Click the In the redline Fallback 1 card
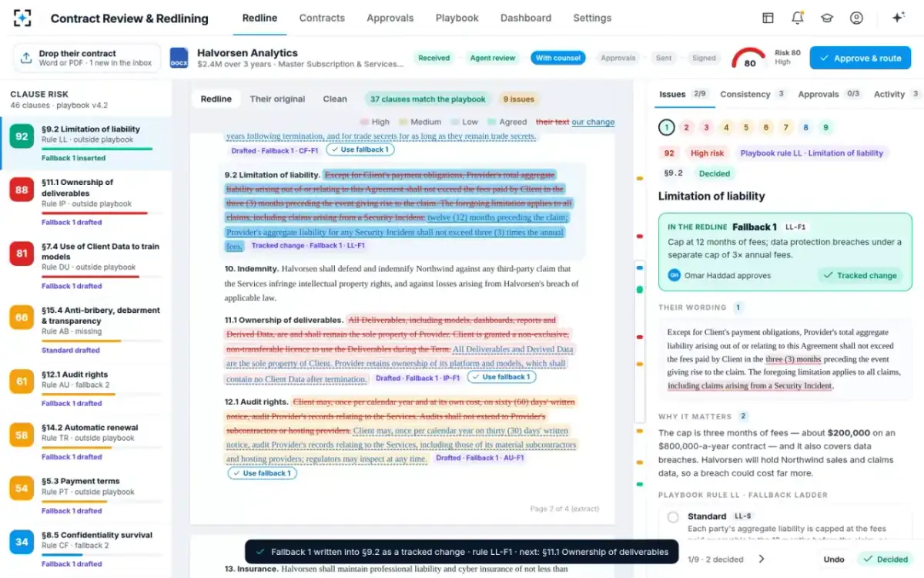Image resolution: width=924 pixels, height=578 pixels. [x=785, y=253]
